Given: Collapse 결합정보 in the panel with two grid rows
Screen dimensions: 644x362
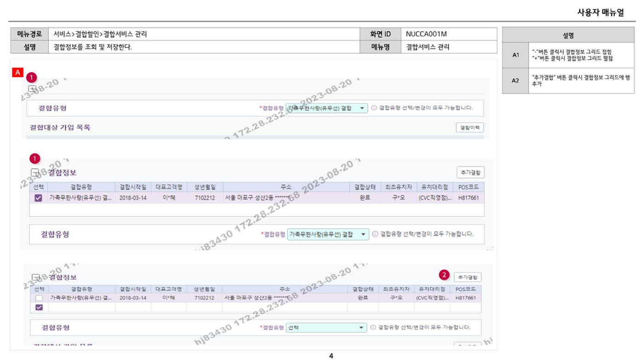Looking at the screenshot, I should tap(35, 277).
